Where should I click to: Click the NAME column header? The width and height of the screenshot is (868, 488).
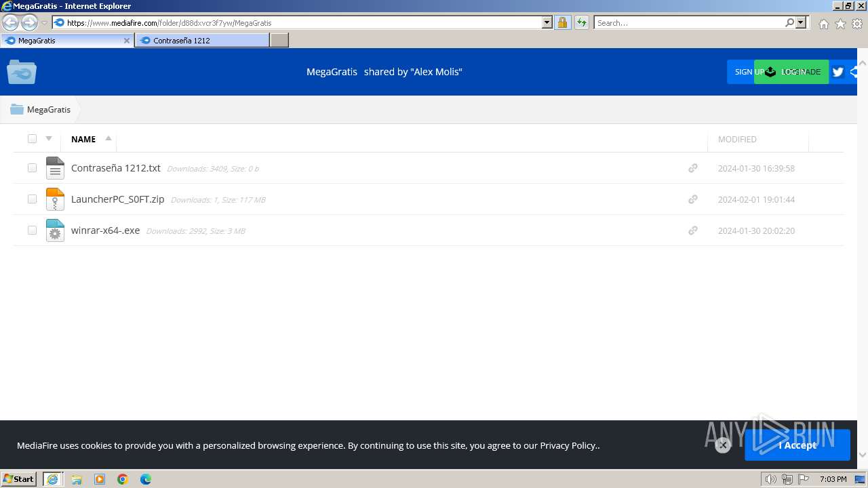(83, 139)
